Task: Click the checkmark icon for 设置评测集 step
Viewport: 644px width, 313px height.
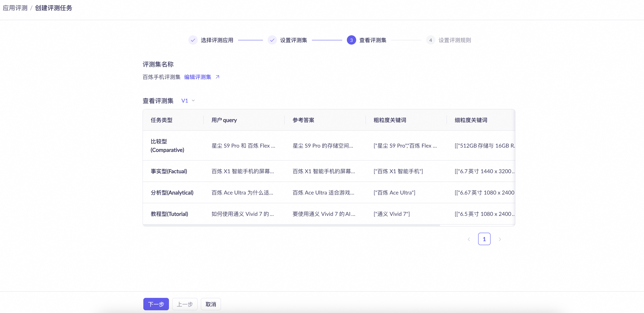Action: 272,40
